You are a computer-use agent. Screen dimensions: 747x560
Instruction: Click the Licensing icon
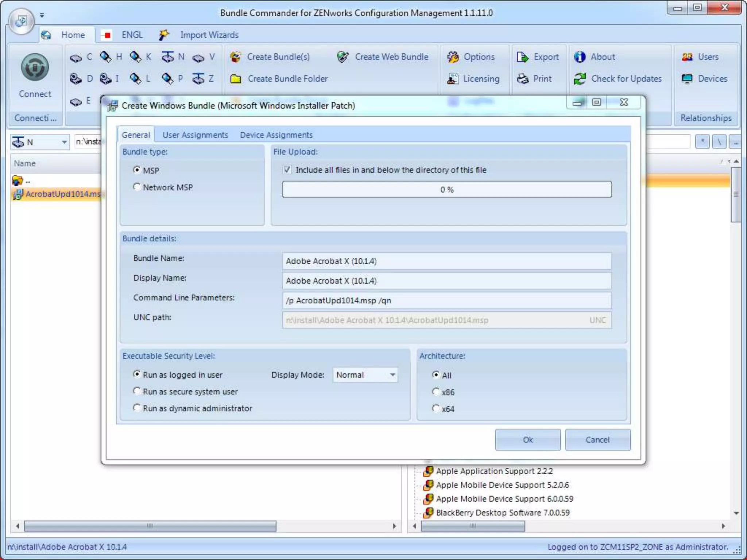[x=453, y=79]
